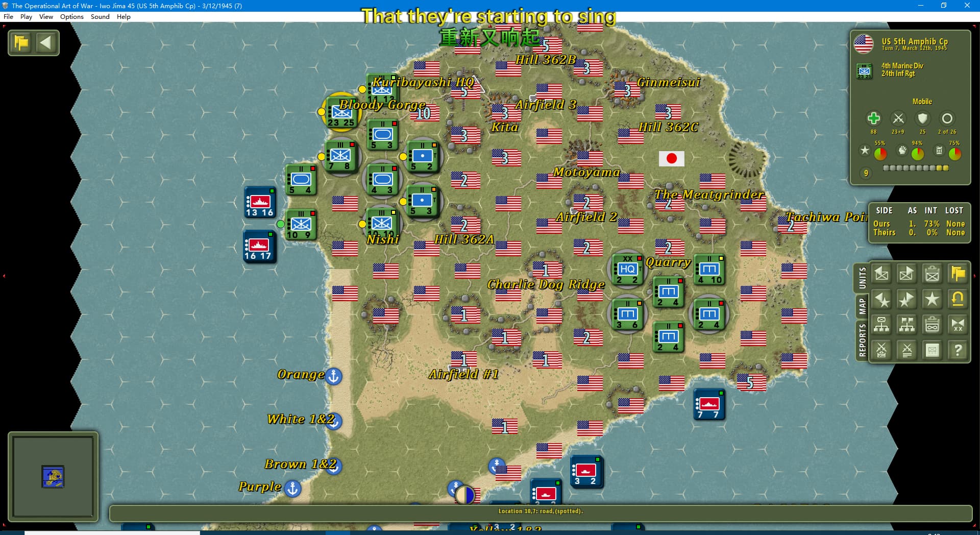The width and height of the screenshot is (980, 535).
Task: Click the 'Charlie Dog Ridge' map label
Action: tap(546, 284)
